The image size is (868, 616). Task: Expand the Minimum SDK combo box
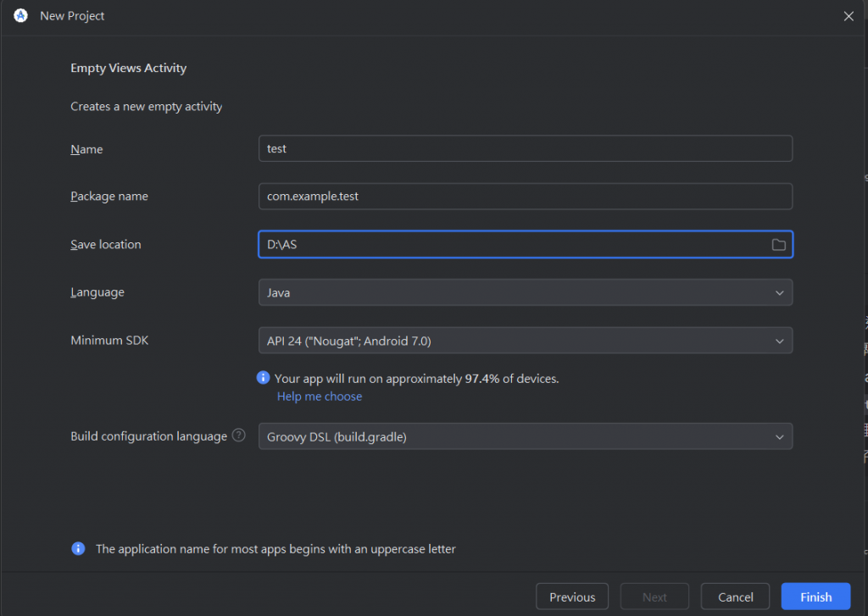525,341
